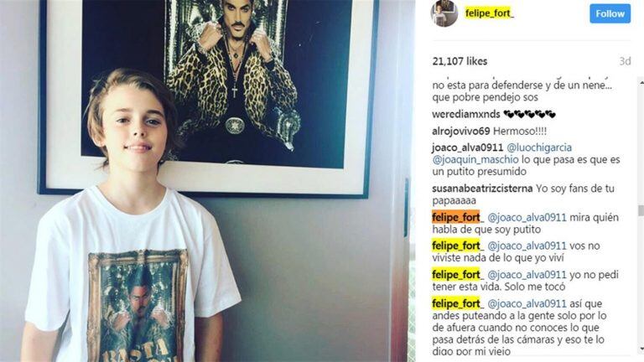Open susanabeatrizcisterna commenter profile
Screen dimensions: 644x362
(482, 189)
